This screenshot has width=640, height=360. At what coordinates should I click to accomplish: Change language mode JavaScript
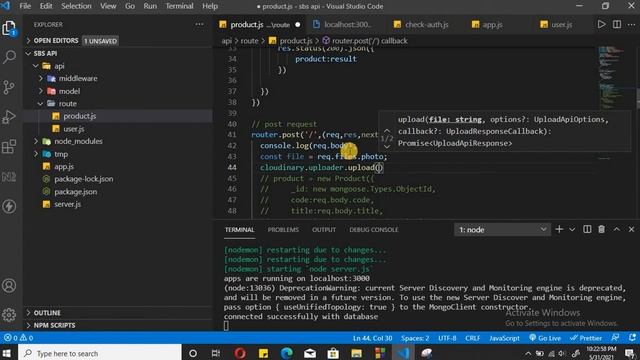coord(504,338)
